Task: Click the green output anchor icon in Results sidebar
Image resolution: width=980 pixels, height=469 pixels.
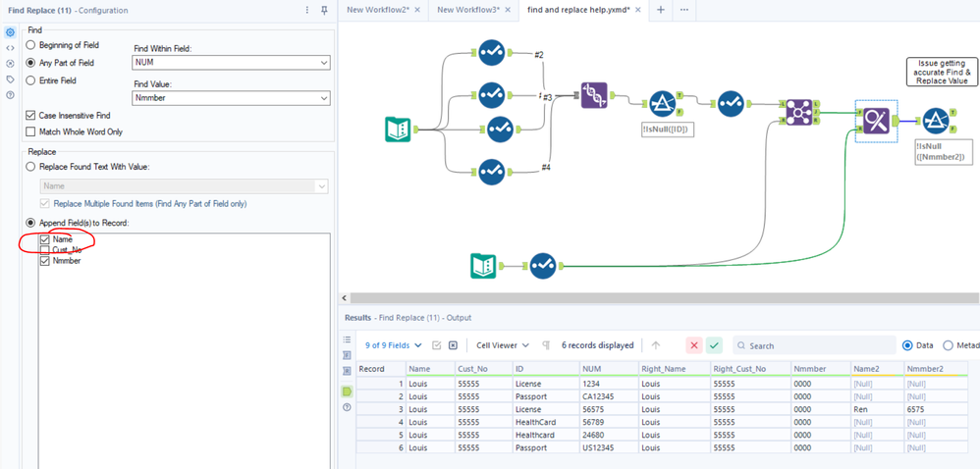Action: [x=348, y=391]
